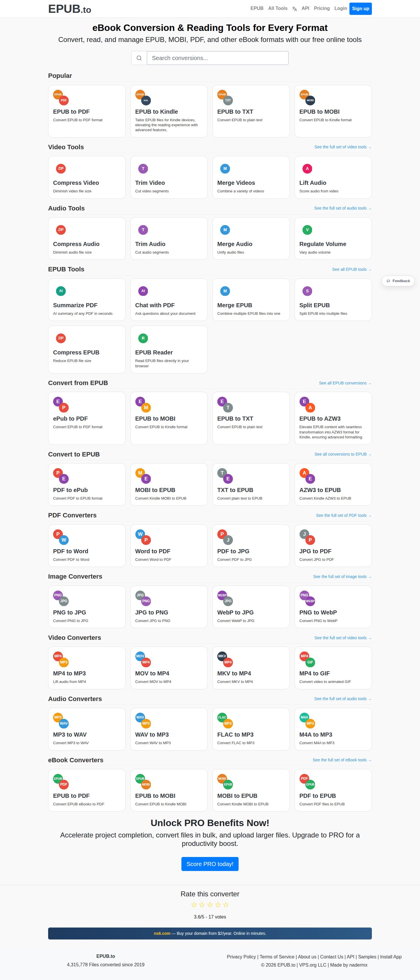The width and height of the screenshot is (420, 980).
Task: Select the MOV/MP4 icon for MOV to MP4
Action: pos(143,659)
